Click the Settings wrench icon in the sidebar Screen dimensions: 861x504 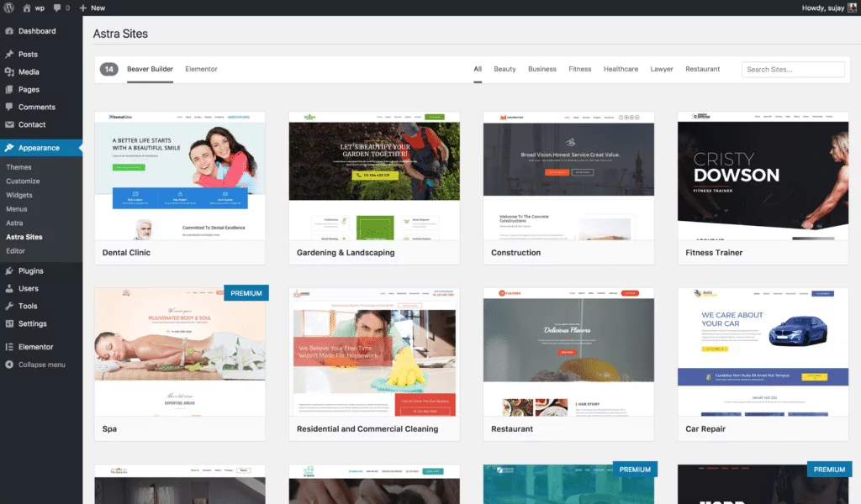point(10,324)
